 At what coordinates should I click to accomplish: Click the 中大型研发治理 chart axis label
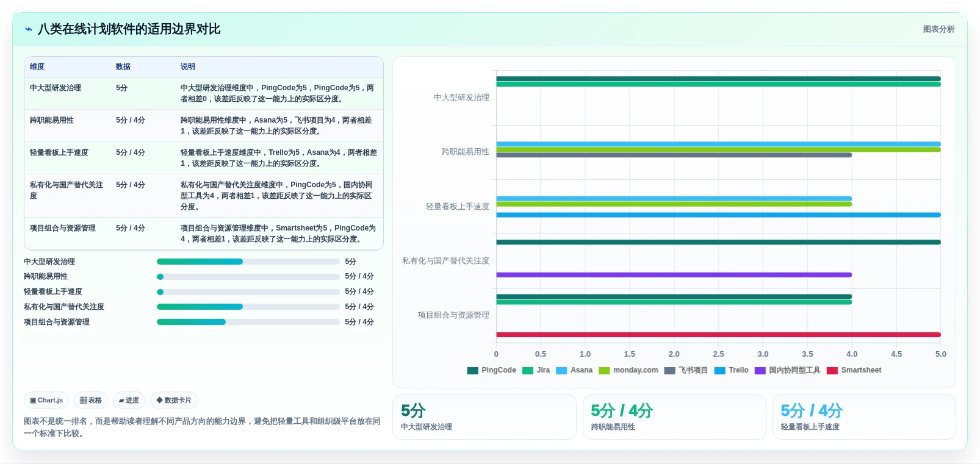click(461, 98)
